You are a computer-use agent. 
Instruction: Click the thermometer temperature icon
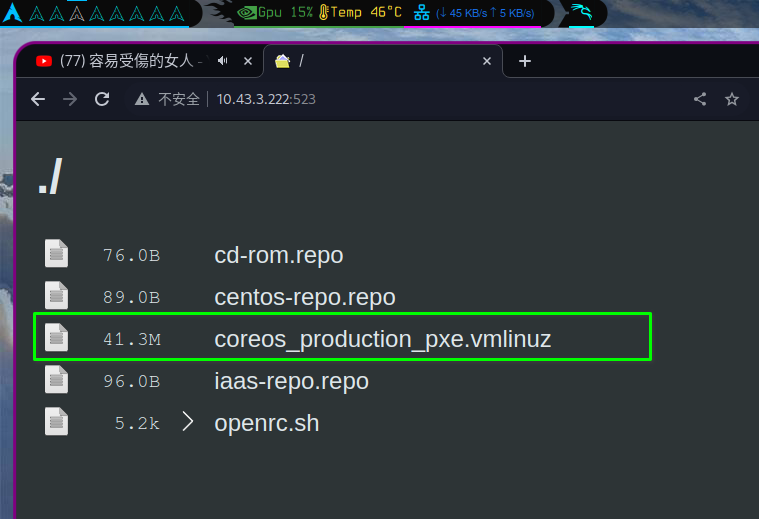[x=324, y=13]
